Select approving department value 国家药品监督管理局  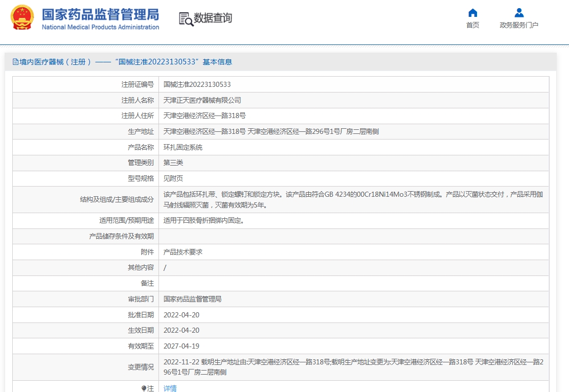point(192,299)
